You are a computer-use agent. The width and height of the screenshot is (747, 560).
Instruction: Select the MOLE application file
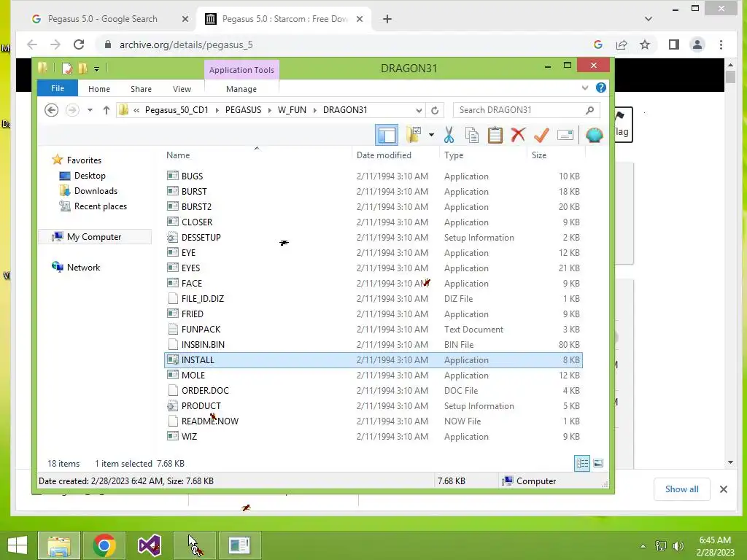tap(373, 376)
